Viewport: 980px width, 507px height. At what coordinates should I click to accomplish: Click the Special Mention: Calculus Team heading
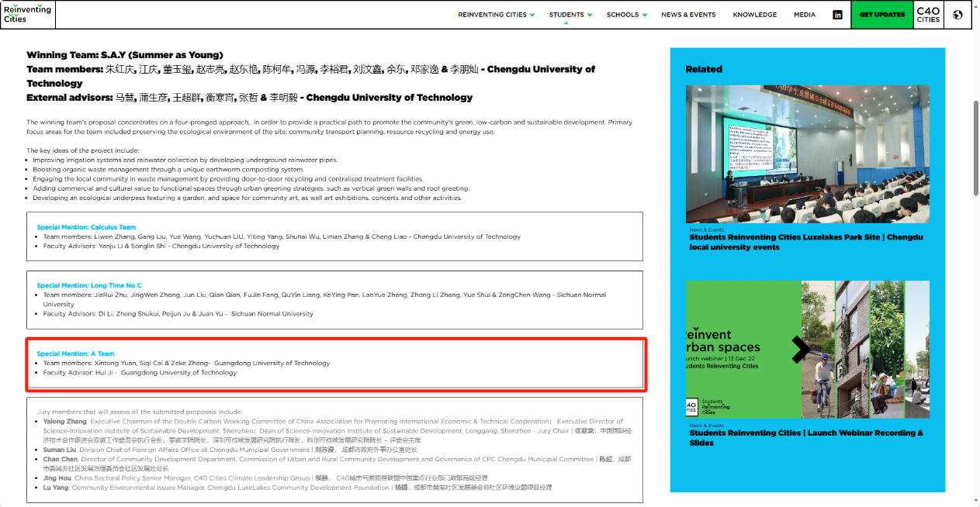pos(86,227)
